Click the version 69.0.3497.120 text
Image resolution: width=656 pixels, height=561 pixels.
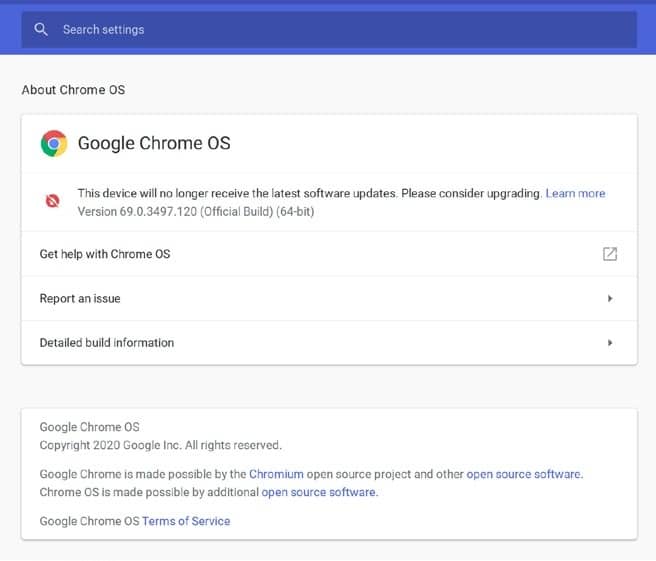(196, 211)
